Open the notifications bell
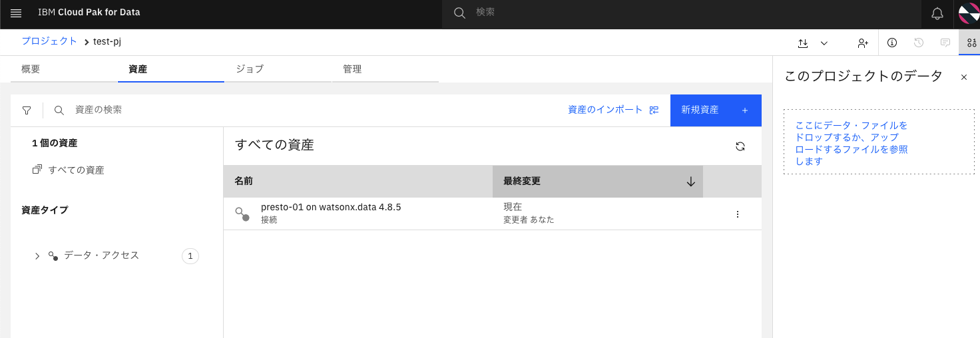This screenshot has width=980, height=338. pyautogui.click(x=937, y=13)
